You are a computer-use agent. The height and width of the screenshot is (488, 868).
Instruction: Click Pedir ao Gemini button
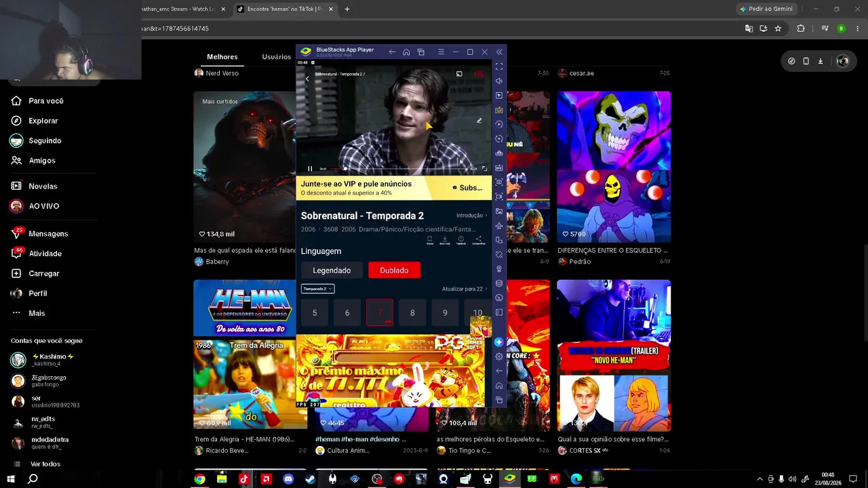766,9
